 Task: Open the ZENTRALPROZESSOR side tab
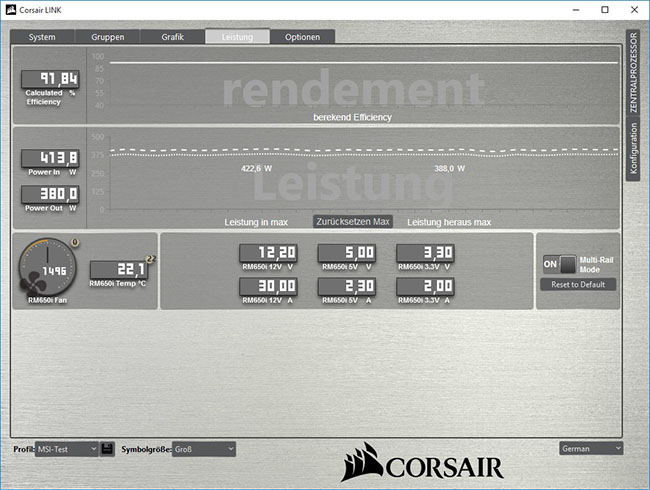(633, 73)
